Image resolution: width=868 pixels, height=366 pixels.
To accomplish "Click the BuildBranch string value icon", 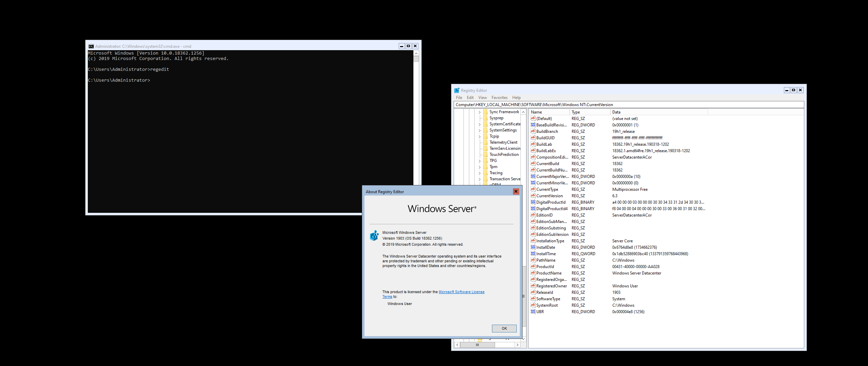I will [x=533, y=131].
